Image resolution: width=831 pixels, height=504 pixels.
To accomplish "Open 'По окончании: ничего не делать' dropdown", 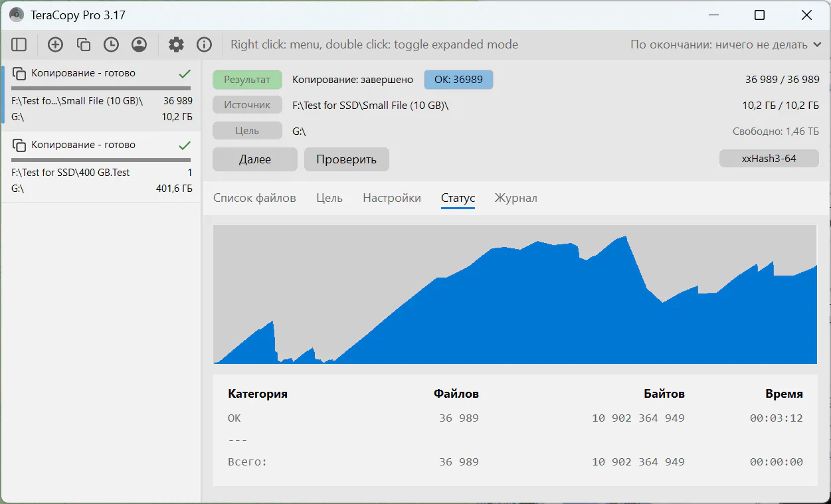I will tap(727, 44).
